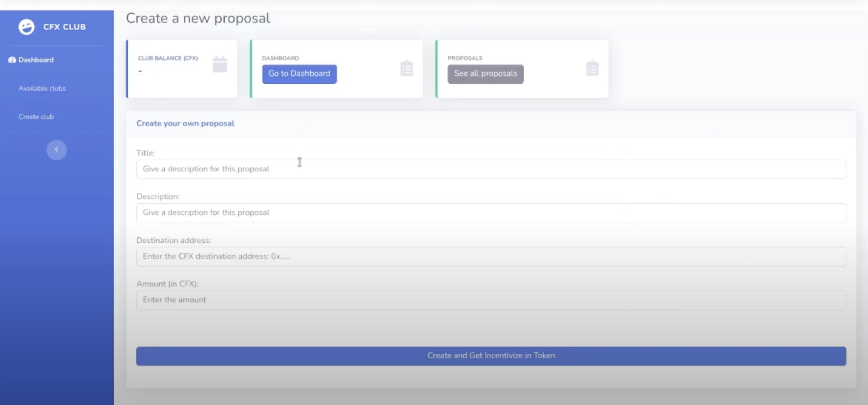
Task: Click the 'DASHBOARD' card label
Action: point(280,58)
